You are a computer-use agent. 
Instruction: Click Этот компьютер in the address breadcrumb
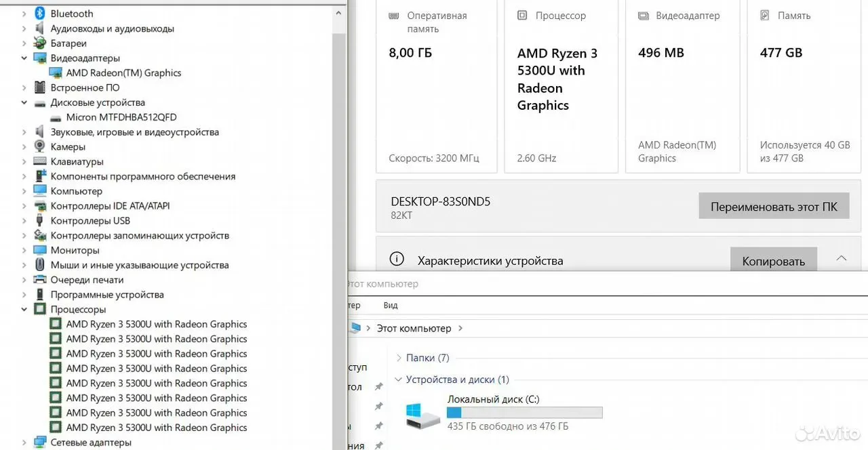(414, 328)
